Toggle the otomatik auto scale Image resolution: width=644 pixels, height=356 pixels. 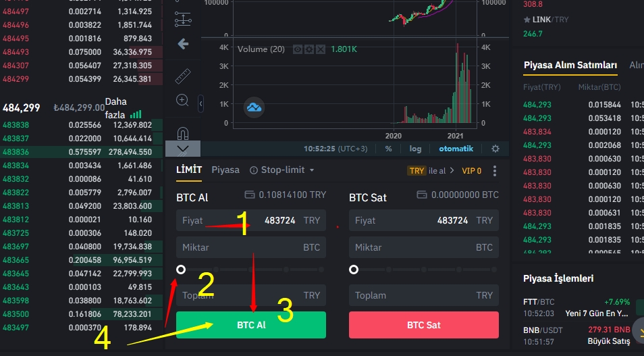pyautogui.click(x=456, y=149)
